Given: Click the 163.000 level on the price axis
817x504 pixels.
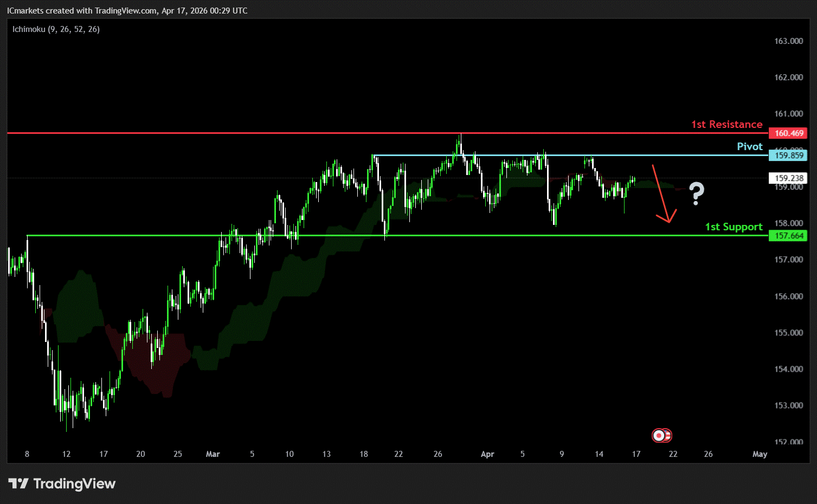Looking at the screenshot, I should pyautogui.click(x=788, y=41).
